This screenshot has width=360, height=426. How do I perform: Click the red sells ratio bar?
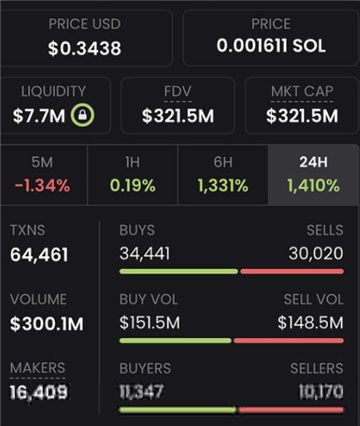coord(292,272)
